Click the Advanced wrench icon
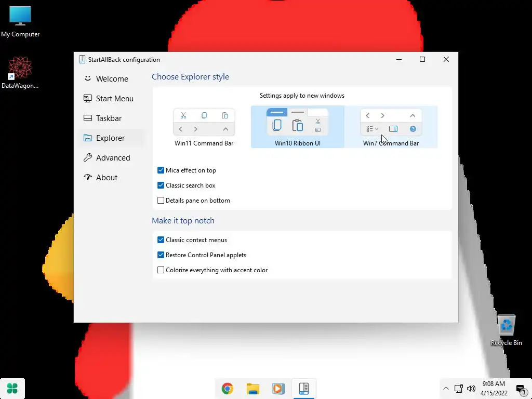The image size is (532, 399). [87, 157]
